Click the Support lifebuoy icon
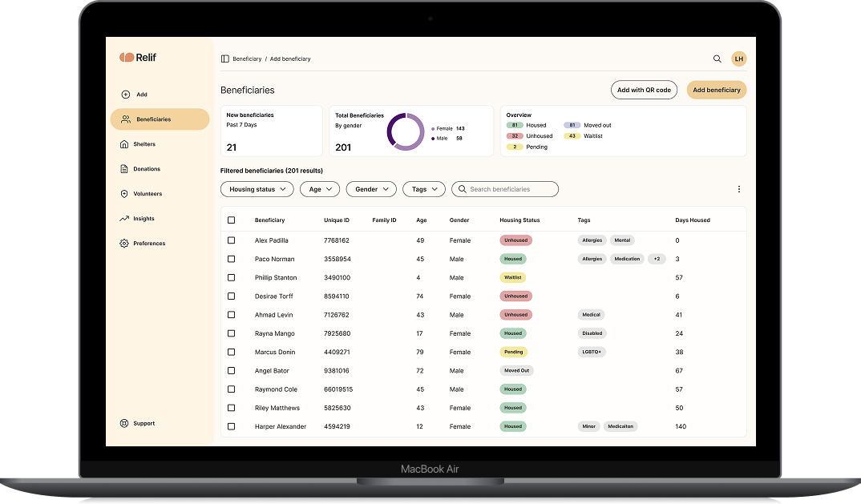Viewport: 861px width, 504px height. [x=124, y=423]
